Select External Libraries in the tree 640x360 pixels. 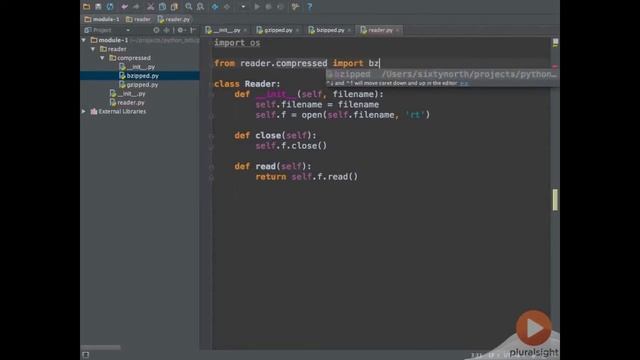pos(118,111)
